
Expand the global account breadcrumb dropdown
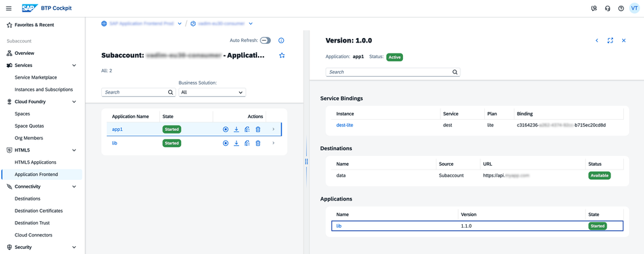[x=179, y=23]
